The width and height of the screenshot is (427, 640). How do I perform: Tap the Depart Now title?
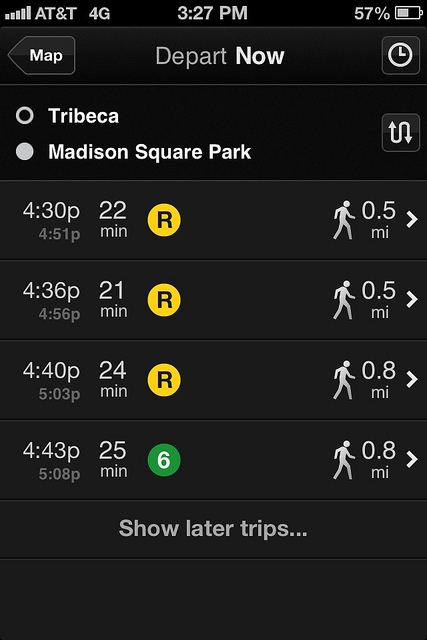click(x=220, y=56)
